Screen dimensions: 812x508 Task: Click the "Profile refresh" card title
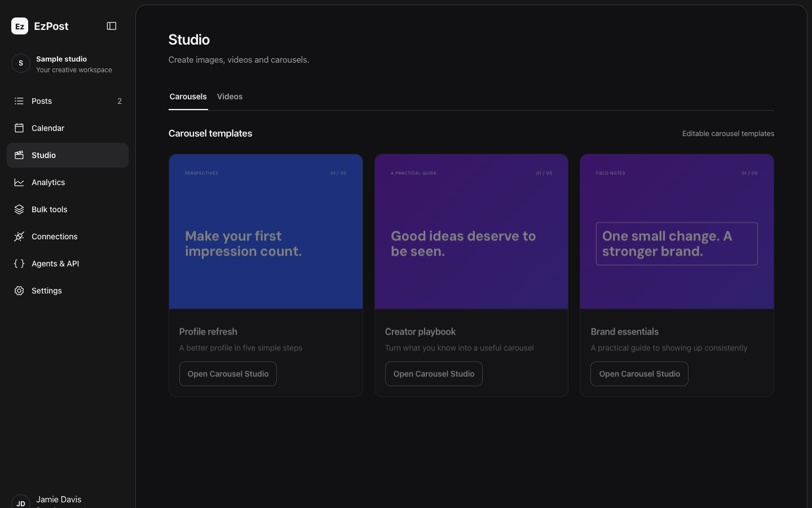pos(208,332)
